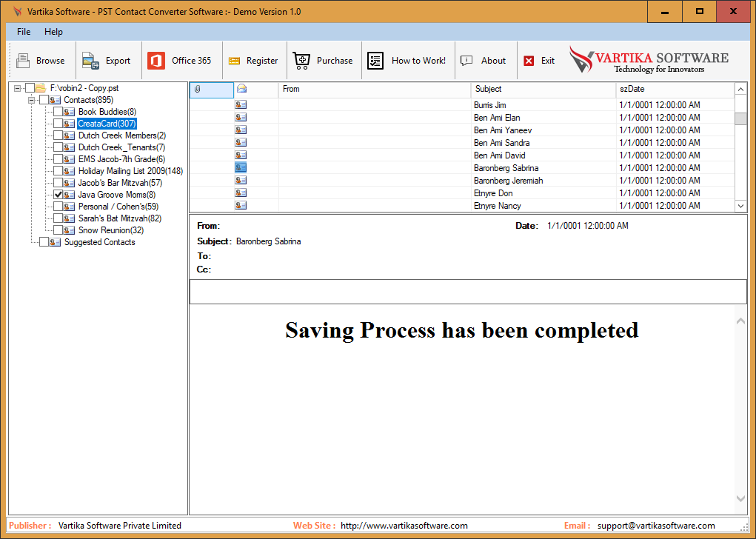756x539 pixels.
Task: Click the About speech bubble icon
Action: [466, 61]
